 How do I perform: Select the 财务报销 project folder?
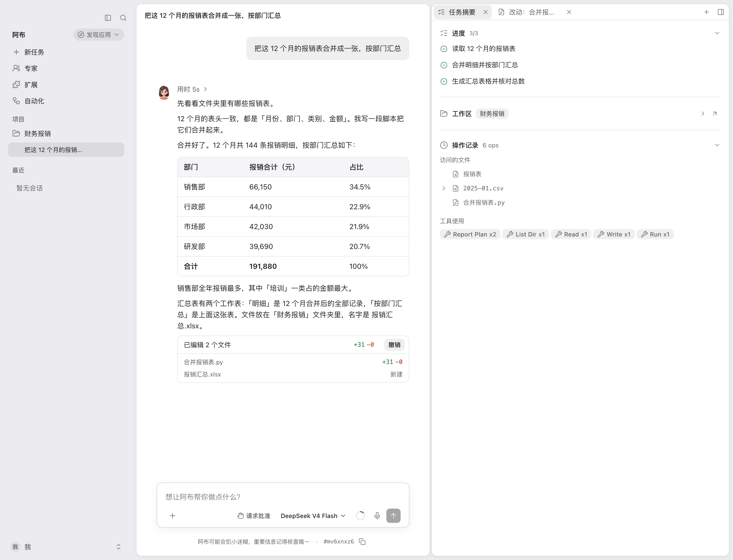66,134
